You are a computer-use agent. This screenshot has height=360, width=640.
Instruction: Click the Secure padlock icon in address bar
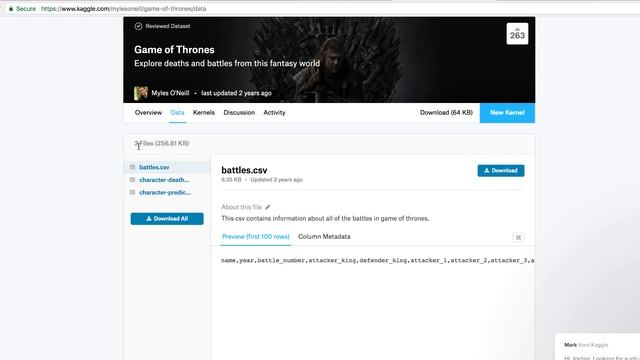(11, 9)
